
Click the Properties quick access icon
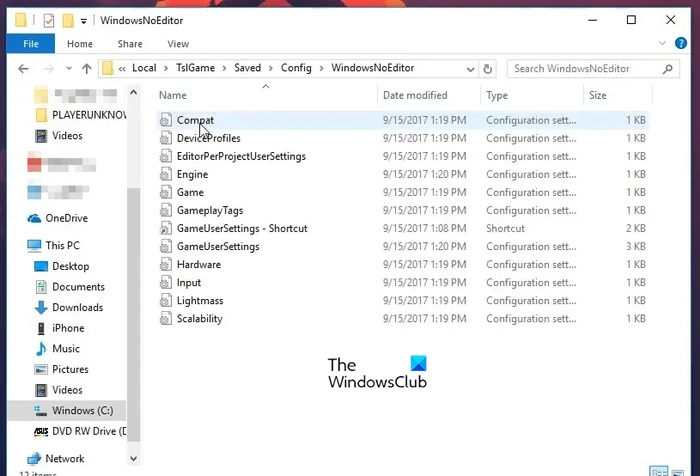(49, 21)
